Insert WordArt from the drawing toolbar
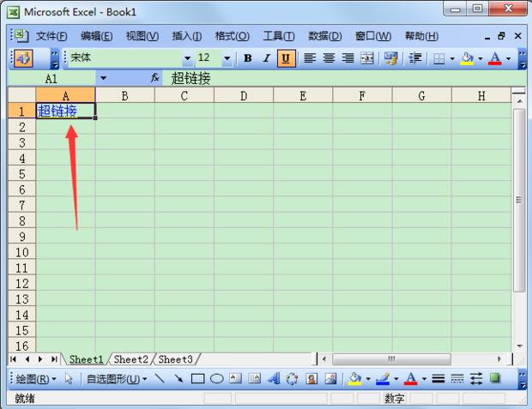532x409 pixels. [274, 378]
